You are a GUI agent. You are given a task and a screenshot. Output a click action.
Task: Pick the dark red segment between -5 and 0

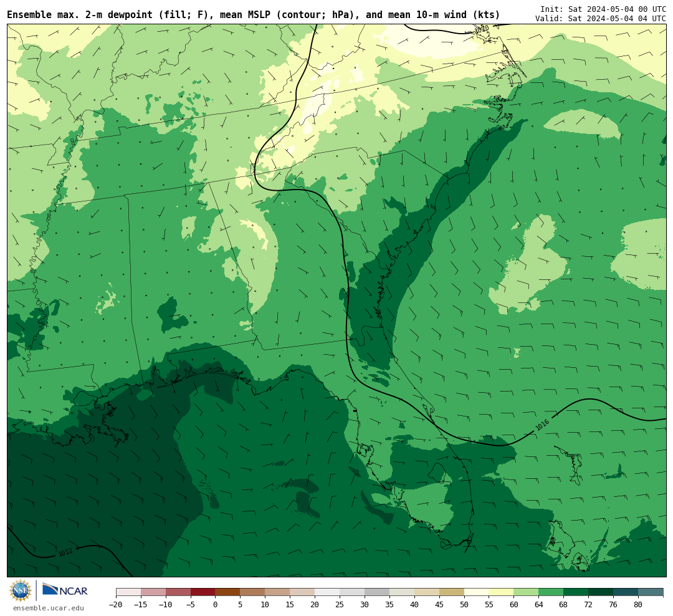tap(203, 592)
